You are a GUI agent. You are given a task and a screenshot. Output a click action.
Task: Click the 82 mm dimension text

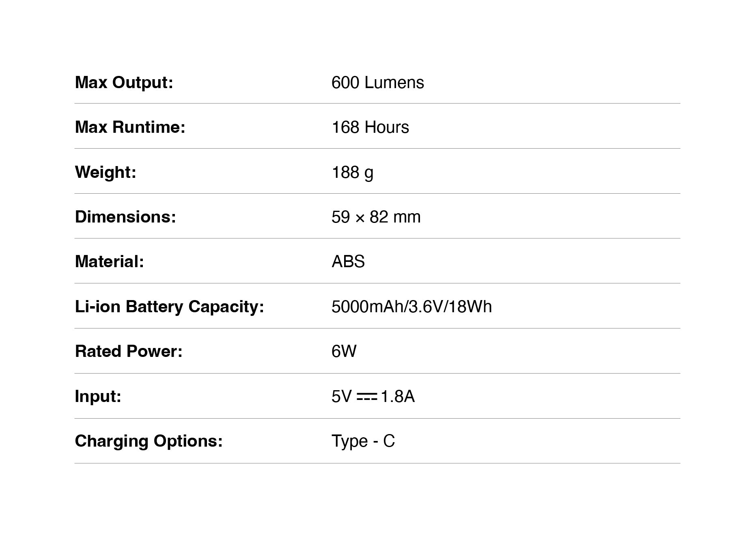point(395,217)
